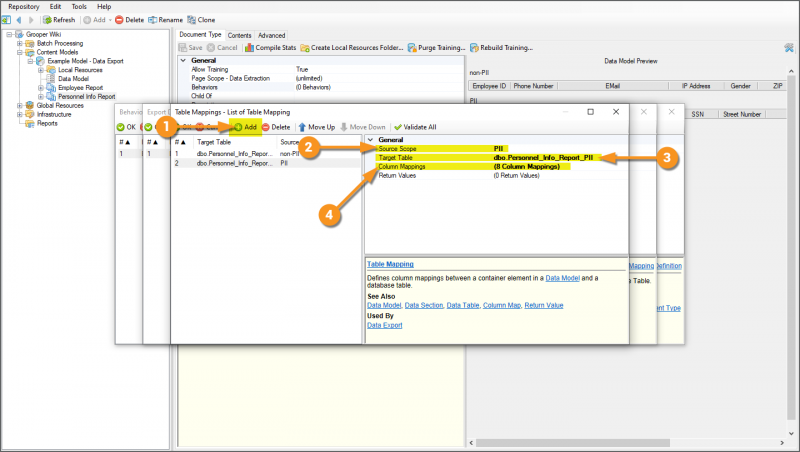Viewport: 800px width, 452px height.
Task: Switch to the Contents tab
Action: pyautogui.click(x=239, y=35)
